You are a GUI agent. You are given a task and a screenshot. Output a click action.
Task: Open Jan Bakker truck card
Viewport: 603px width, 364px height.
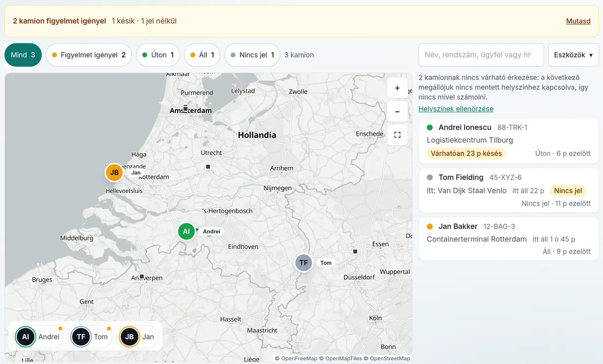[508, 239]
